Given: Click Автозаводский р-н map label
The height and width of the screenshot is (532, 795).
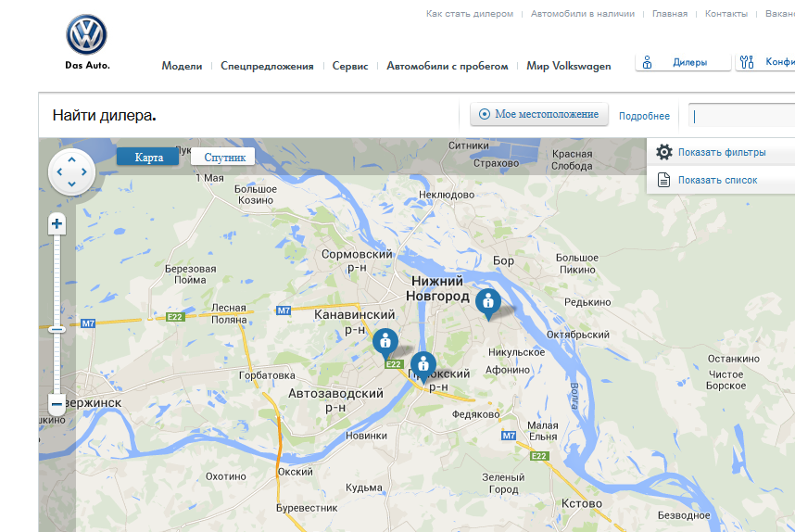Looking at the screenshot, I should pos(335,399).
